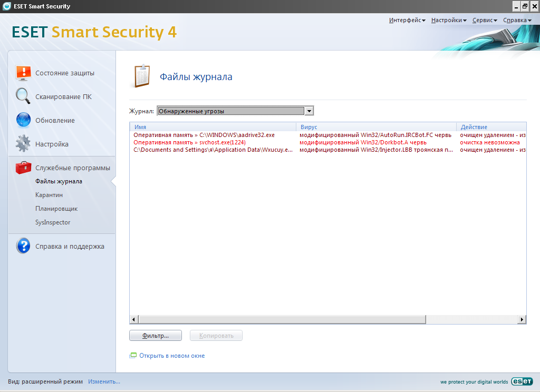Click the Настройка gear icon
Screen dimensions: 540x392
[x=23, y=144]
